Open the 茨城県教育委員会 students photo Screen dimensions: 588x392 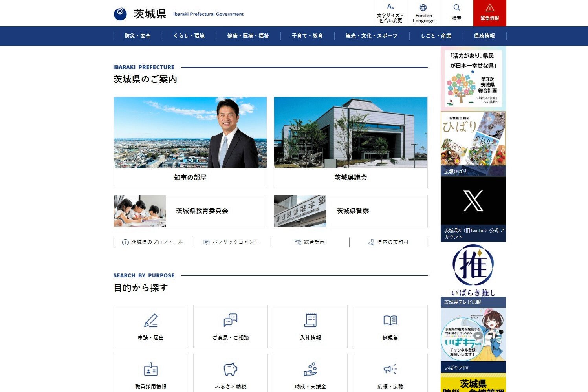(x=140, y=211)
